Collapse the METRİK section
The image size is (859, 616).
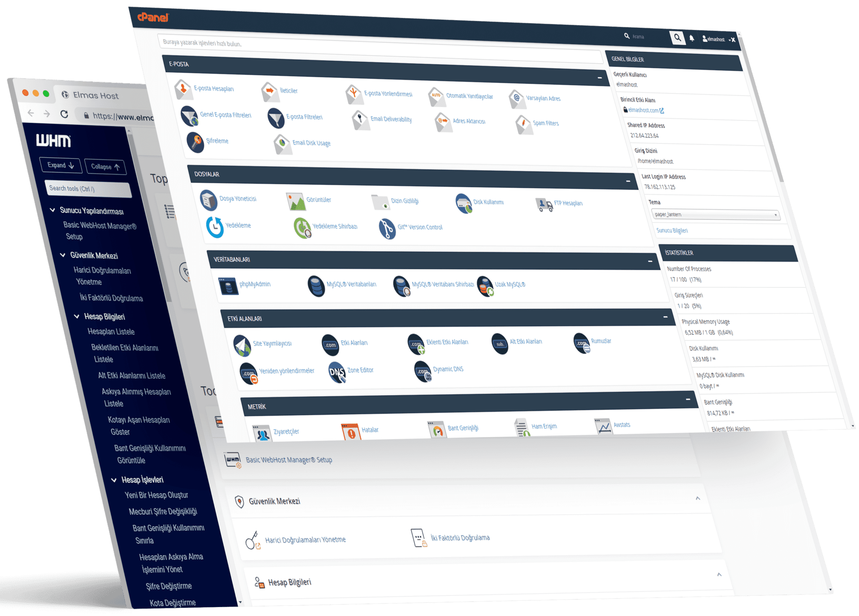(x=688, y=399)
